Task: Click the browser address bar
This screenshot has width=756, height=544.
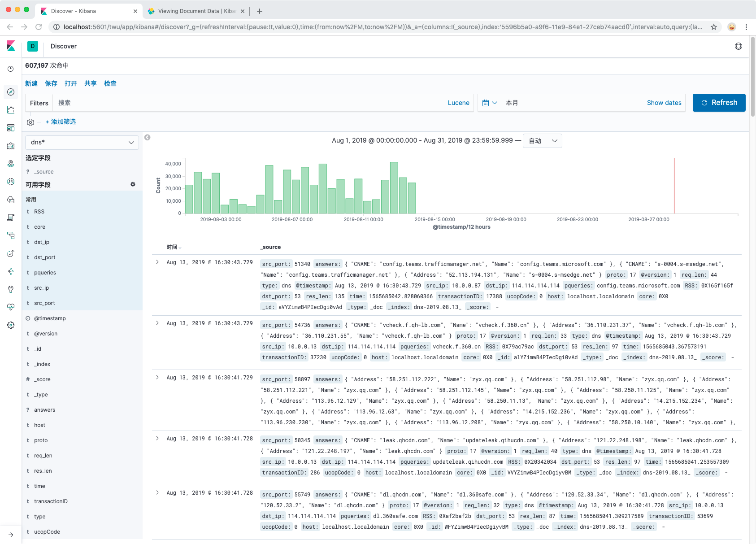Action: click(x=383, y=27)
